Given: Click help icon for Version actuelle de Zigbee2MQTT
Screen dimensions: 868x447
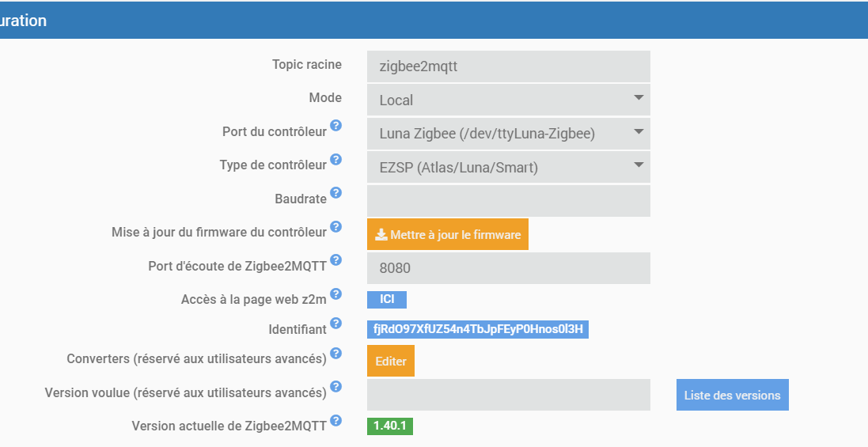Looking at the screenshot, I should coord(335,420).
